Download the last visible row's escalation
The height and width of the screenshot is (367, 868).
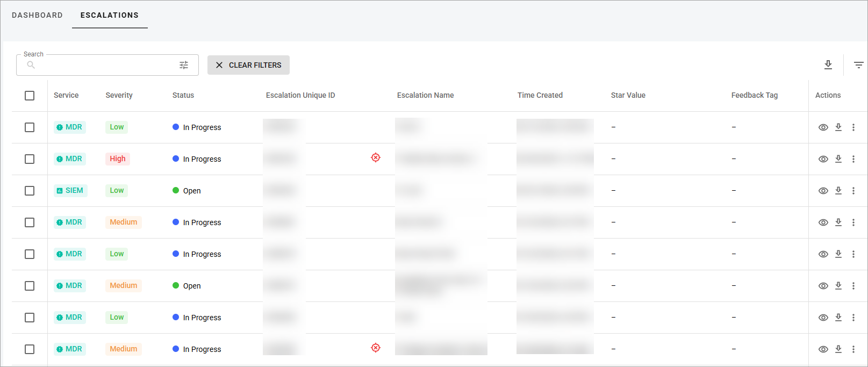[x=838, y=349]
